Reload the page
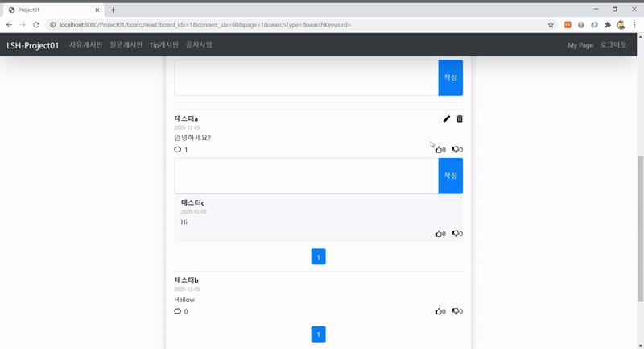The image size is (644, 349). [x=36, y=25]
